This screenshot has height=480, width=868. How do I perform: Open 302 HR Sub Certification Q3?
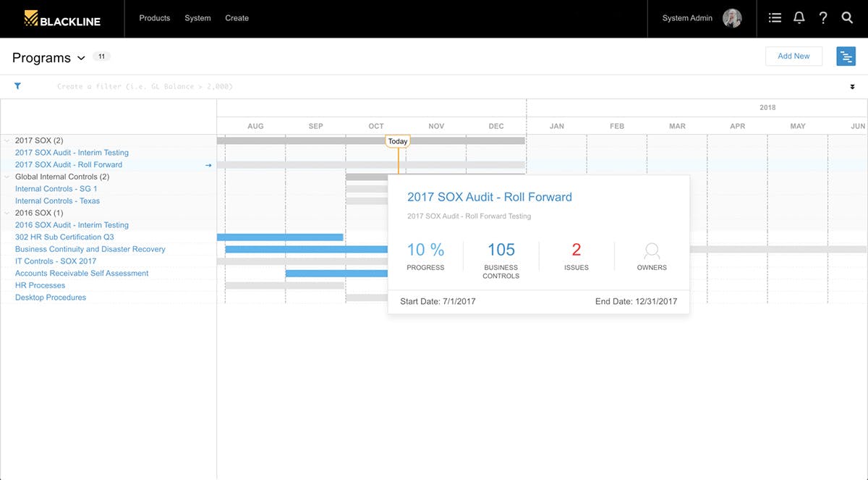[x=64, y=237]
